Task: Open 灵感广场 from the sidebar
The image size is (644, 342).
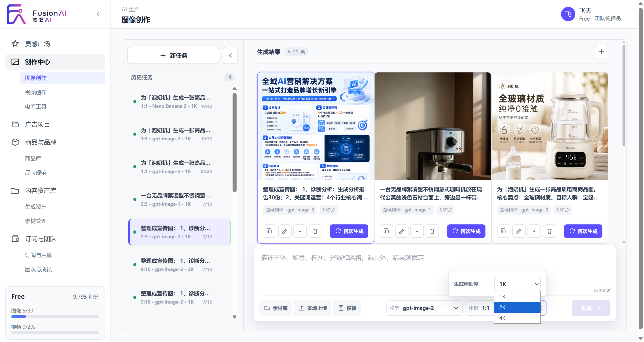Action: pos(55,44)
